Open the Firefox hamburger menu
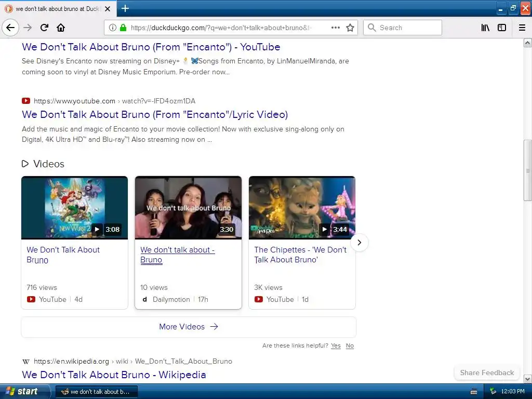Viewport: 532px width, 399px height. pos(522,28)
